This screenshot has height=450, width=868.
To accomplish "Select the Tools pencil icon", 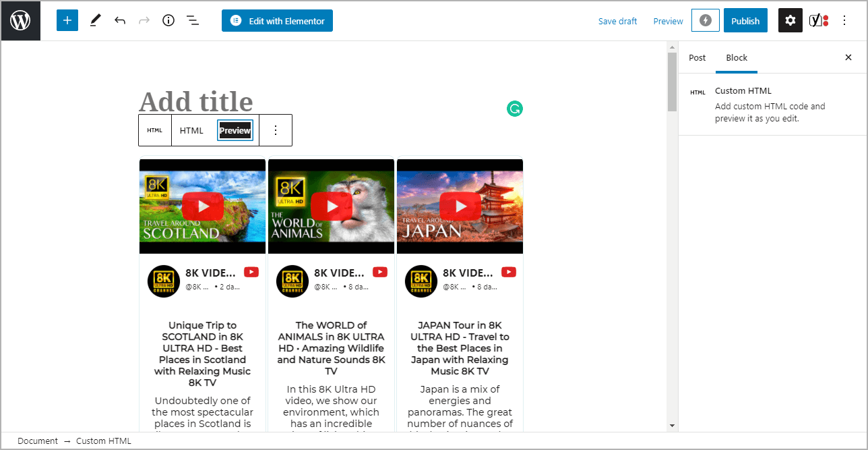I will (x=95, y=20).
